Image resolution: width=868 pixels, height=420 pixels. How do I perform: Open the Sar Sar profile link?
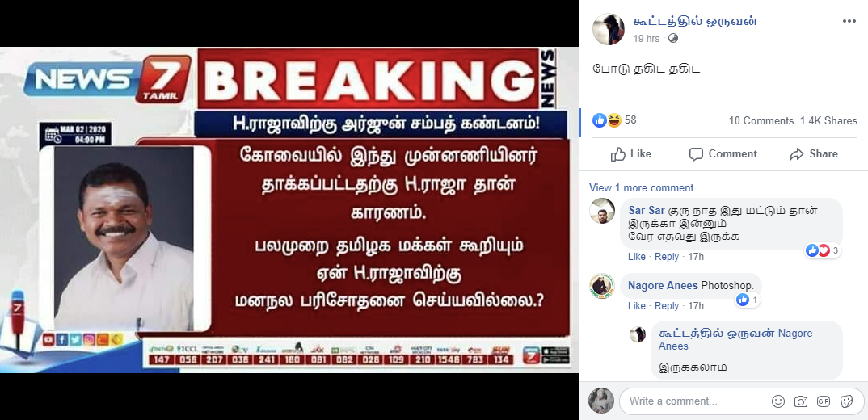tap(647, 211)
